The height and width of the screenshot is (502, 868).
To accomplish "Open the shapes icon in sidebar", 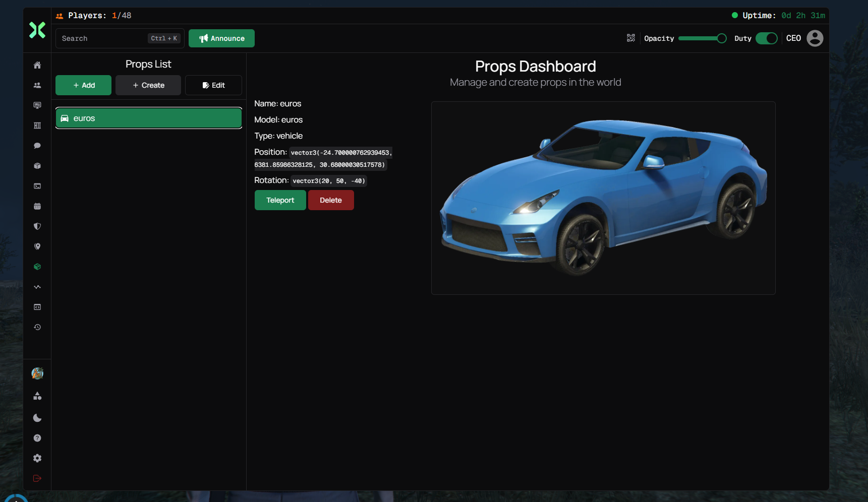I will tap(37, 396).
